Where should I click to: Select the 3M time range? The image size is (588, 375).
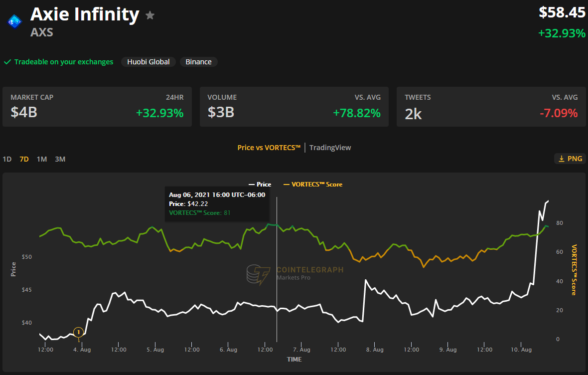click(x=60, y=159)
